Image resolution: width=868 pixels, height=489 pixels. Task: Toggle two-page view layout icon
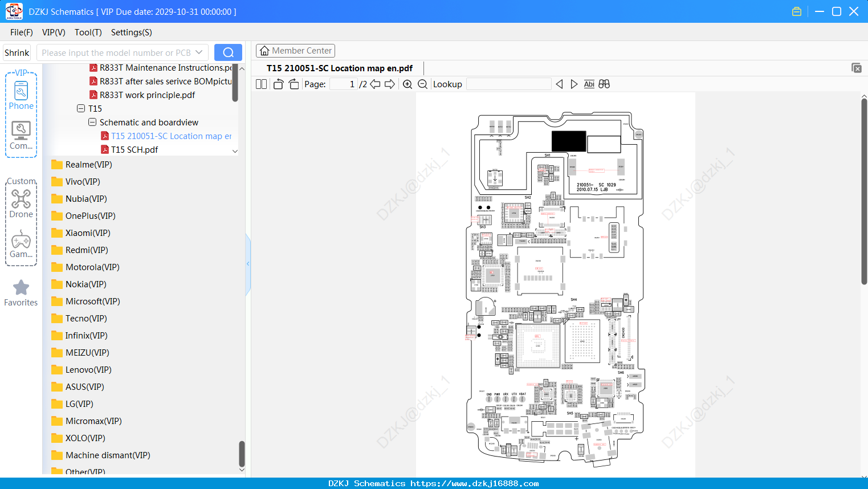tap(262, 84)
